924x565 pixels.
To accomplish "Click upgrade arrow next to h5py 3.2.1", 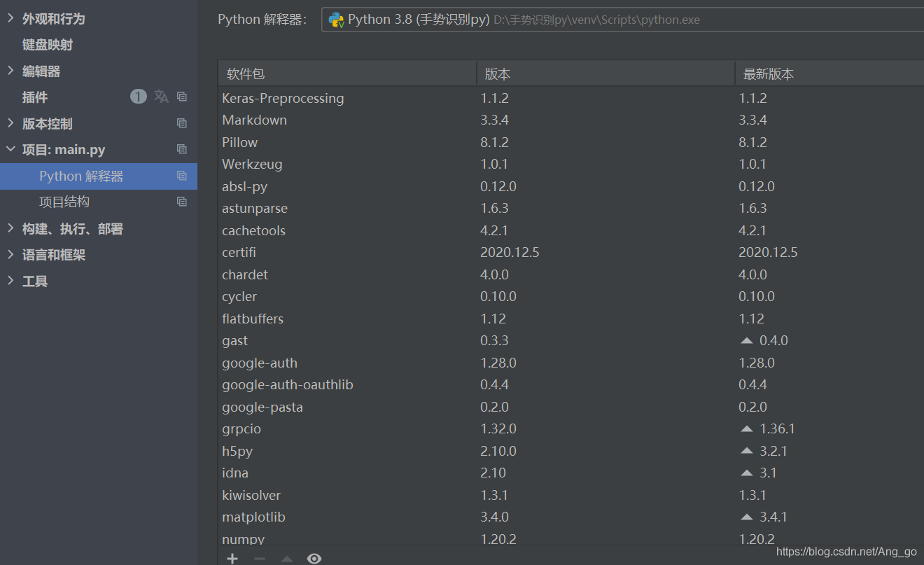I will point(747,452).
